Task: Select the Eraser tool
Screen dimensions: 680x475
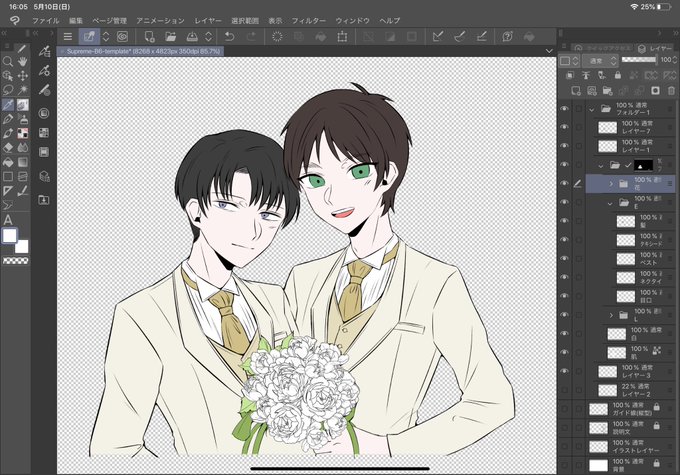Action: pos(7,147)
